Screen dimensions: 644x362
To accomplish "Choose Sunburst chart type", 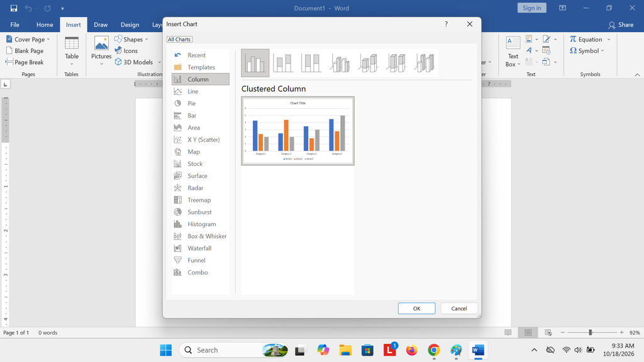I will coord(201,212).
